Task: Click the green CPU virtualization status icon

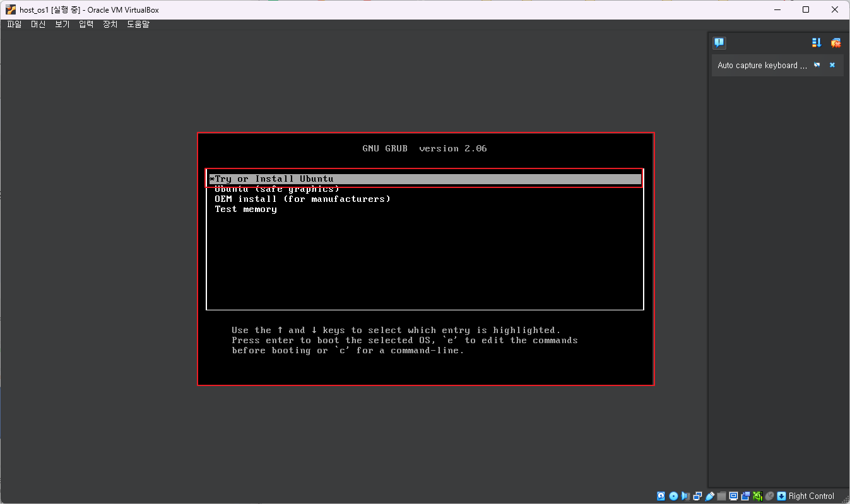Action: click(x=757, y=496)
